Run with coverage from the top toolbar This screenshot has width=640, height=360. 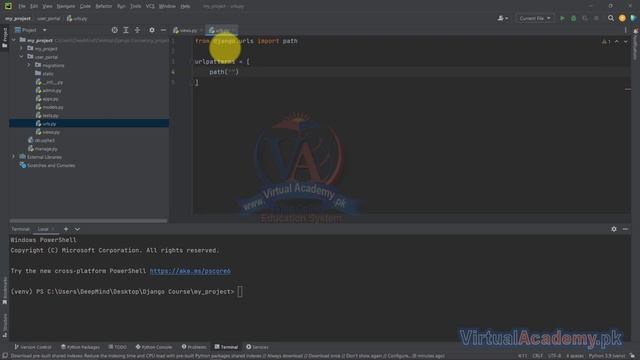pos(585,18)
